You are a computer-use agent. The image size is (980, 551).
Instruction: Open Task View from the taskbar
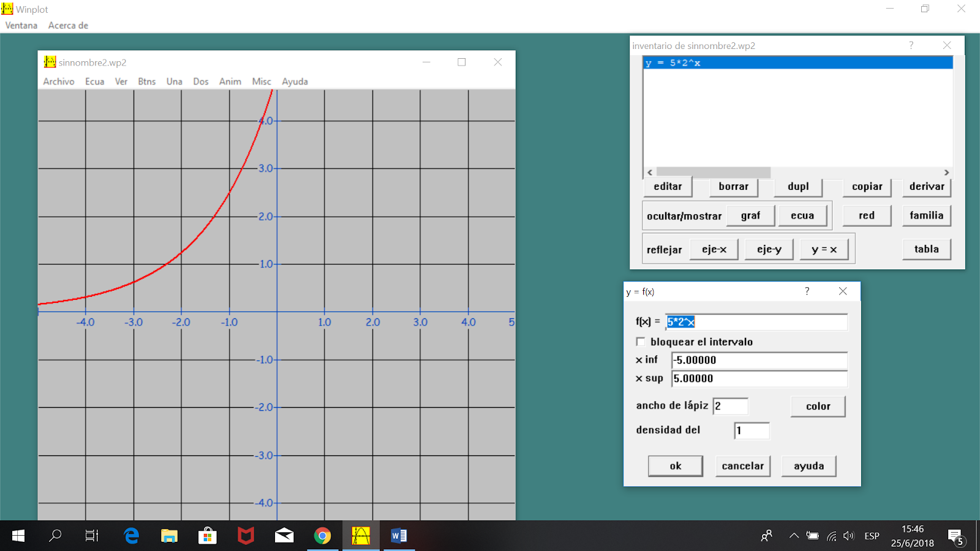pos(91,536)
